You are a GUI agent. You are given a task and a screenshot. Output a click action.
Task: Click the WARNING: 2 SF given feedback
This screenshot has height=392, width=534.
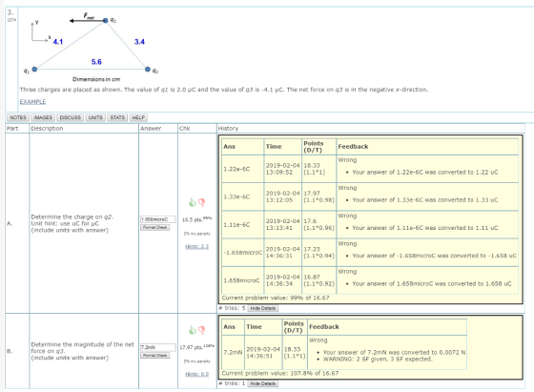378,359
